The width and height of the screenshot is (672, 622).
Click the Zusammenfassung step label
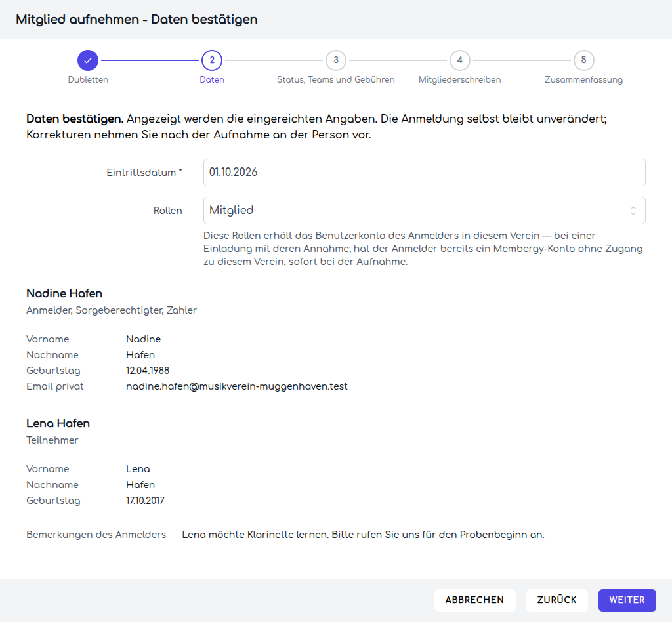(583, 79)
